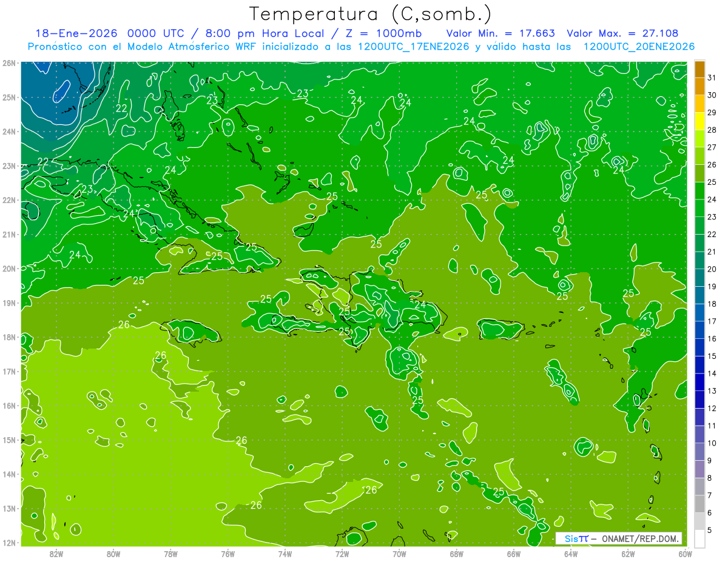This screenshot has height=562, width=728.
Task: Click the SisTT - ONAMET/REP.DOM. logo box
Action: 618,538
